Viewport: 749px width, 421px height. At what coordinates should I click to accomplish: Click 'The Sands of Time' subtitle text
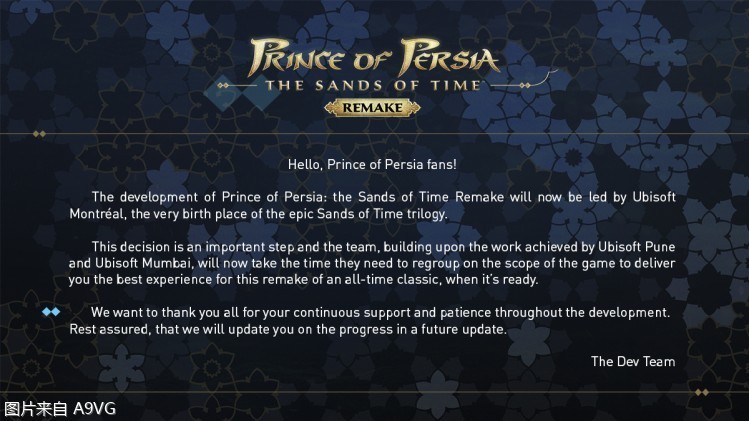coord(373,85)
